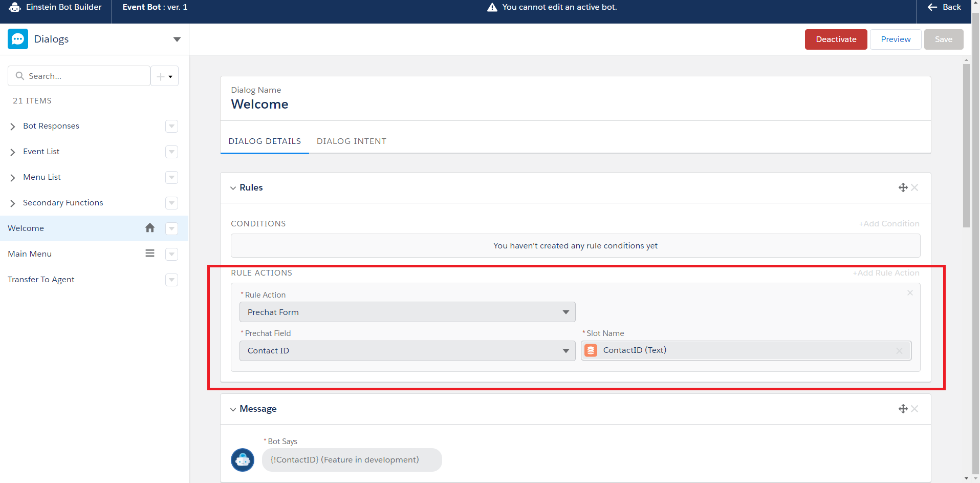This screenshot has height=483, width=980.
Task: Open options dropdown for Bot Responses
Action: [x=172, y=126]
